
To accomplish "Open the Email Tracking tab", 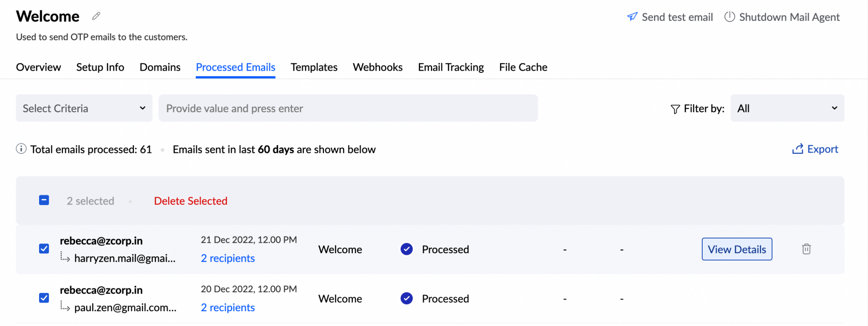I will click(450, 67).
